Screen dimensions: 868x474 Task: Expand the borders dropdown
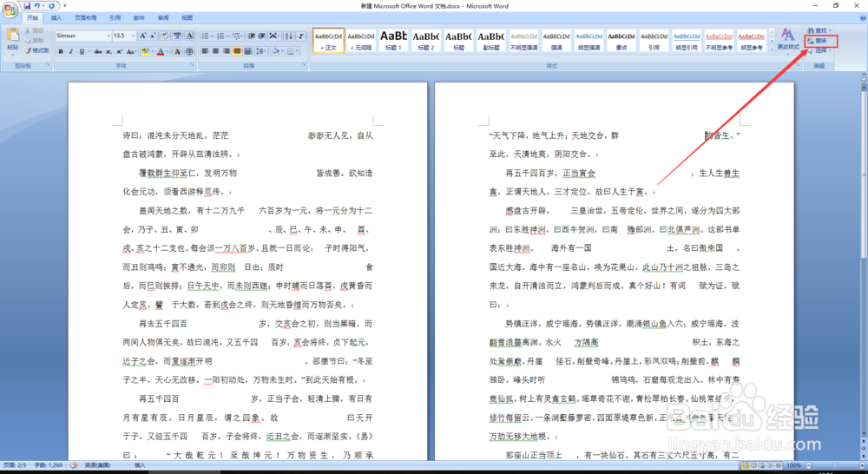click(297, 51)
